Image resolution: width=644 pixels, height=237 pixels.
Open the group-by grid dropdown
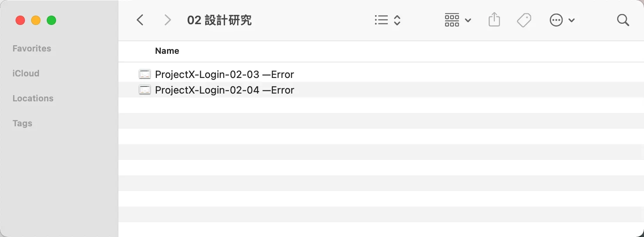[x=457, y=20]
